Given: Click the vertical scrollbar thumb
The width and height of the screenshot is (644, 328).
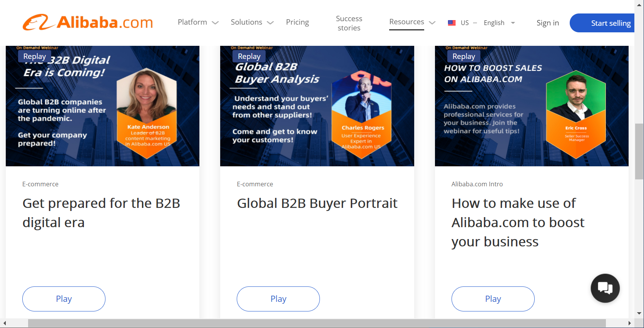Looking at the screenshot, I should pos(639,151).
